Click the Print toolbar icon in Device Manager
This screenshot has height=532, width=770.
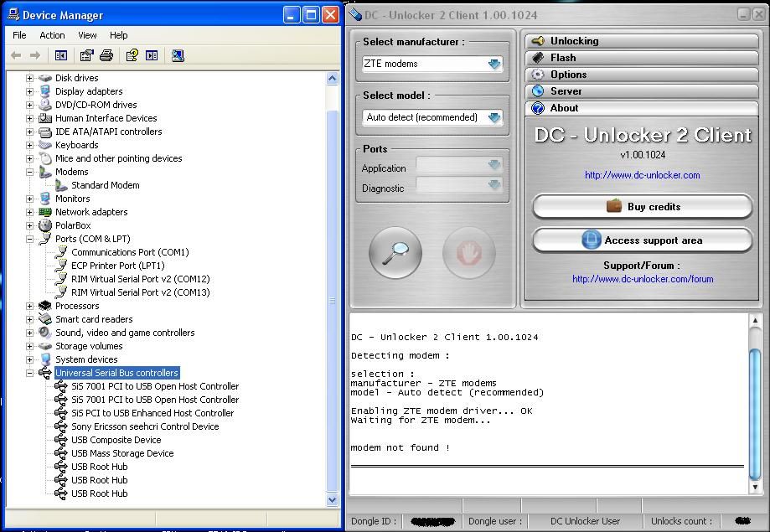[x=106, y=55]
